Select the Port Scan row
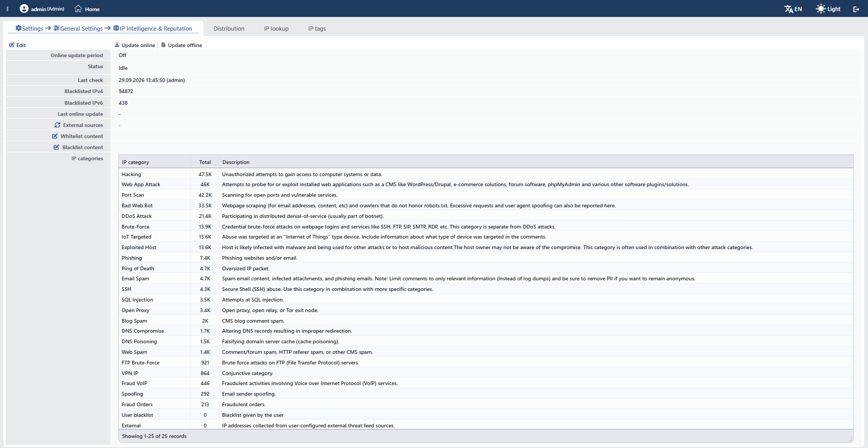This screenshot has width=868, height=448. (486, 195)
